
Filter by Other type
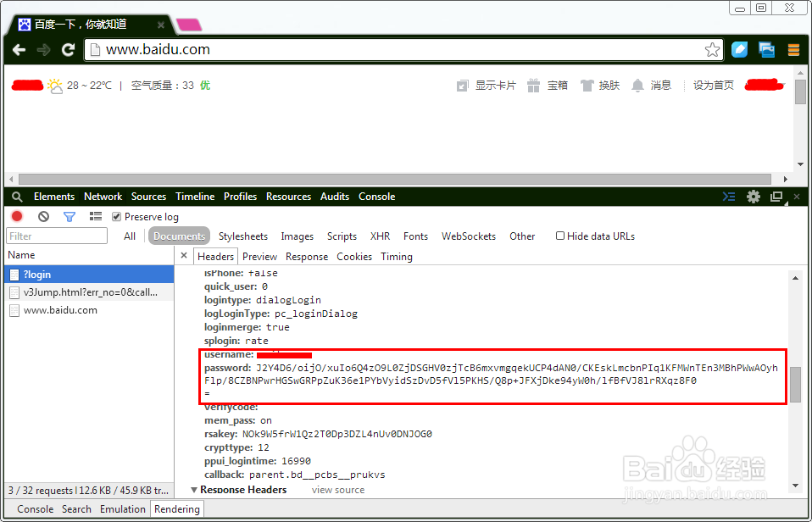point(522,236)
